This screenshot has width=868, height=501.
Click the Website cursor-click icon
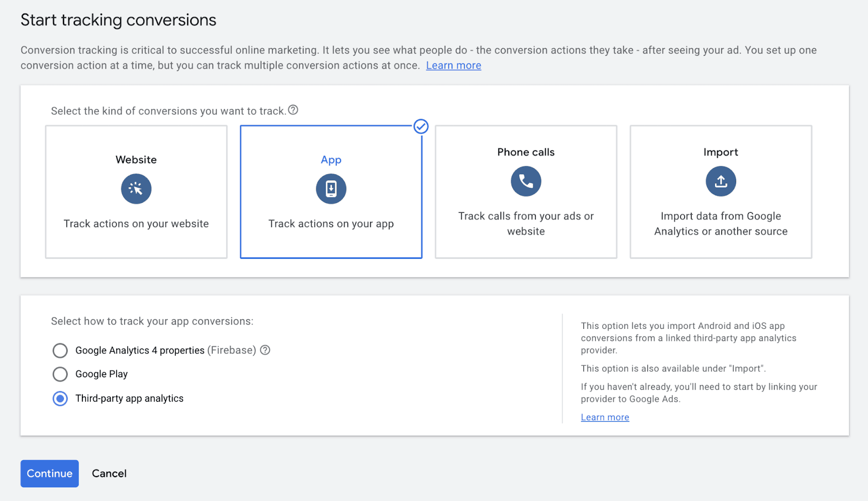pyautogui.click(x=136, y=189)
